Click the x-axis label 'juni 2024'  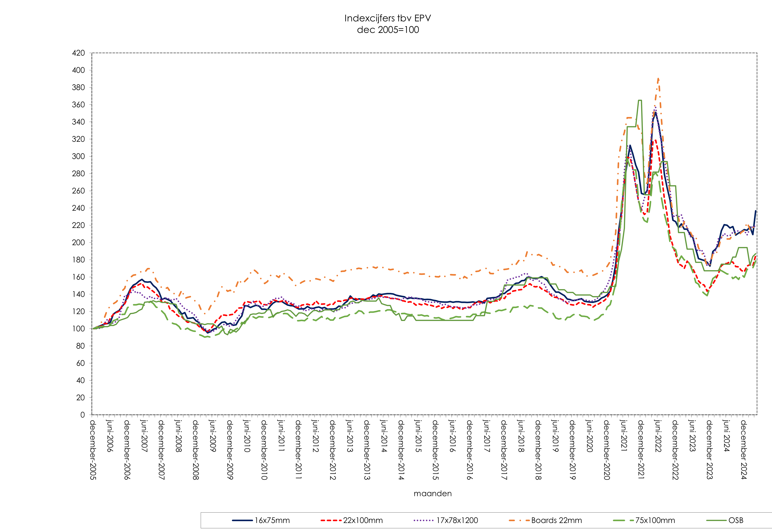click(727, 436)
